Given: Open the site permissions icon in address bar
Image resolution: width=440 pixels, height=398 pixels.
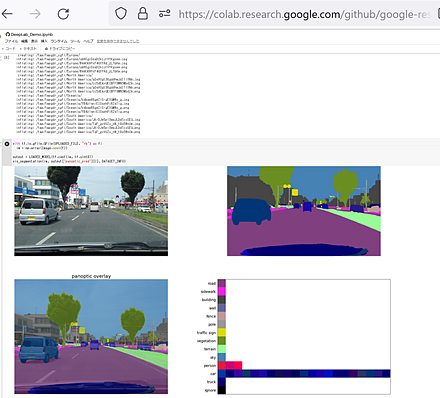Looking at the screenshot, I should [164, 14].
